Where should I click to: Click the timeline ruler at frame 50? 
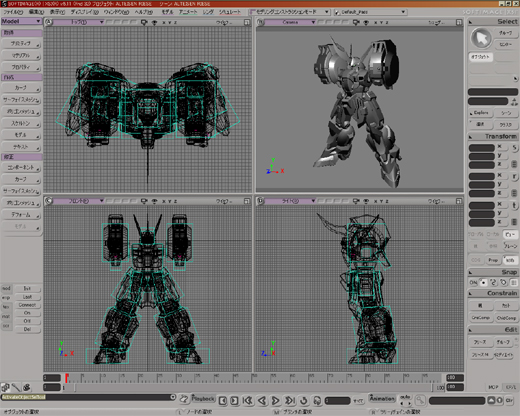point(254,377)
